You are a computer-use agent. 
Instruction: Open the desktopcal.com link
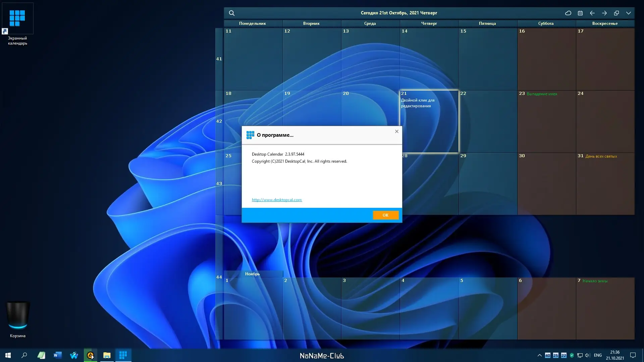[x=277, y=200]
